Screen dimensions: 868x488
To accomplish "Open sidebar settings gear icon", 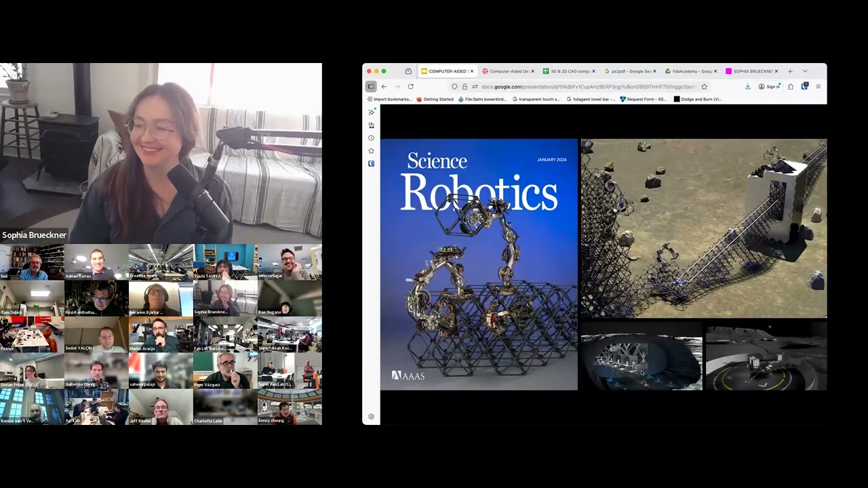I will [x=371, y=416].
